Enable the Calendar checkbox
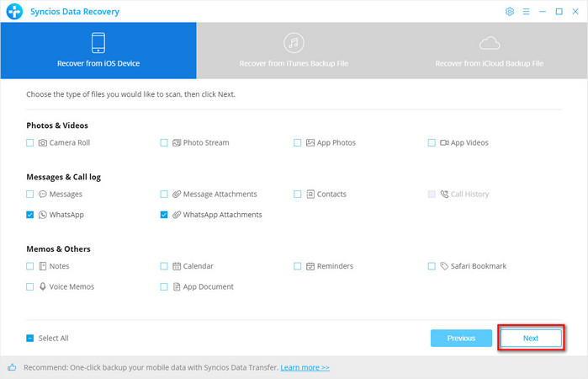 [x=164, y=266]
